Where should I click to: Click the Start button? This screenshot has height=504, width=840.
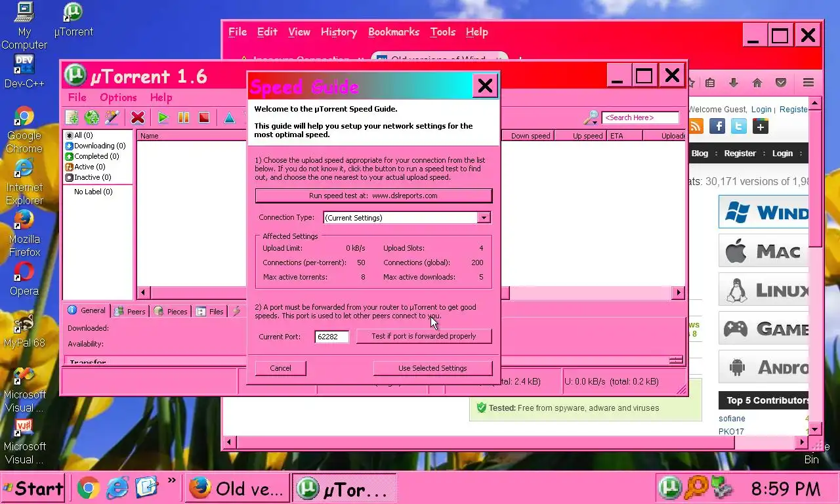[33, 488]
